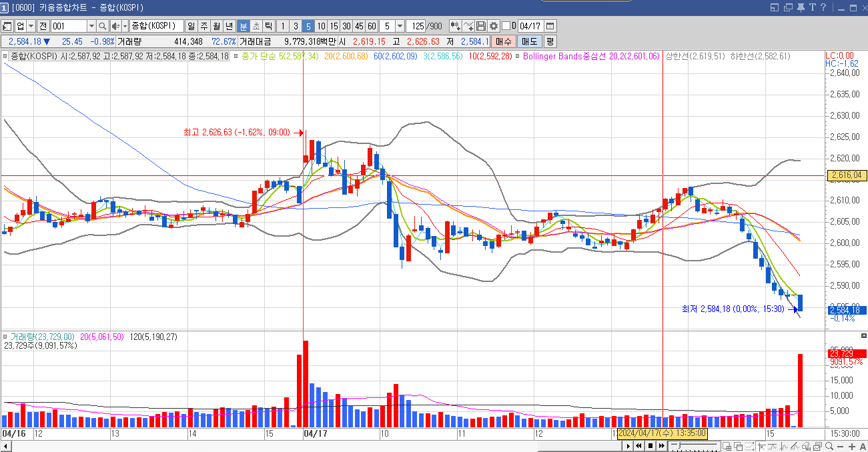Screen dimensions: 868x452
Task: Click the 전 (all) button
Action: 43,26
